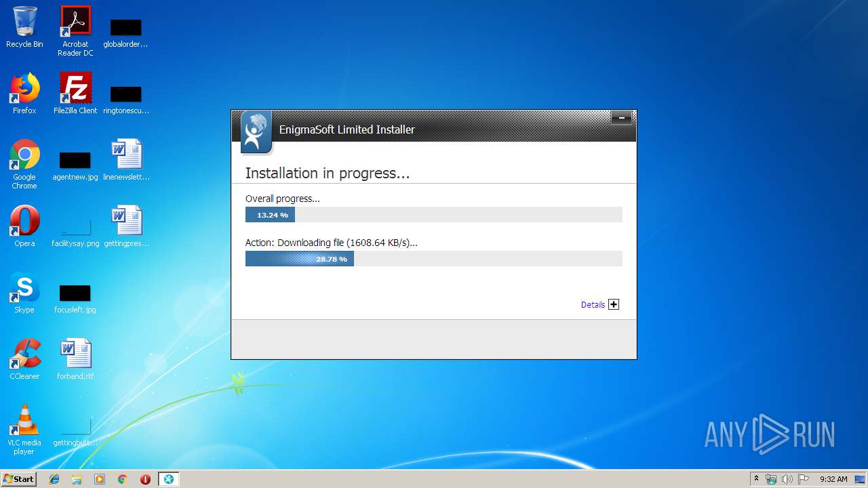Viewport: 868px width, 488px height.
Task: Click the 'Installation in progress...' heading
Action: coord(328,174)
